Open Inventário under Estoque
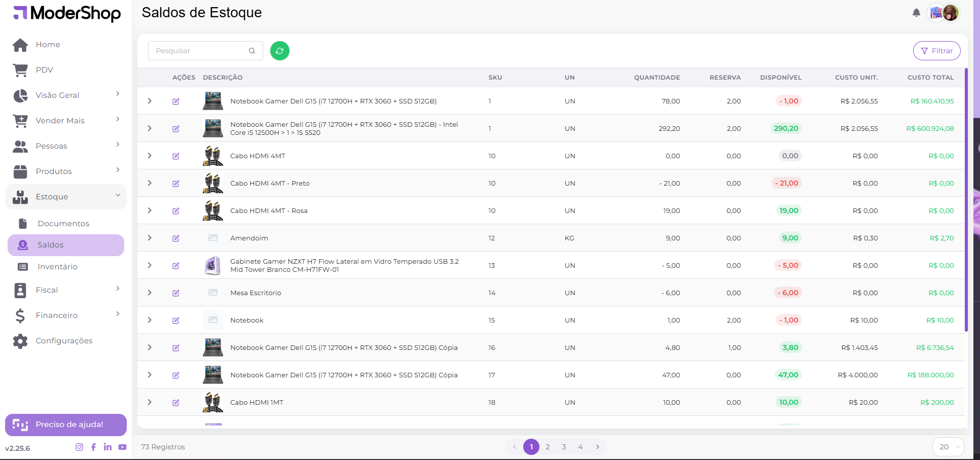Screen dimensions: 980x460 (66, 267)
